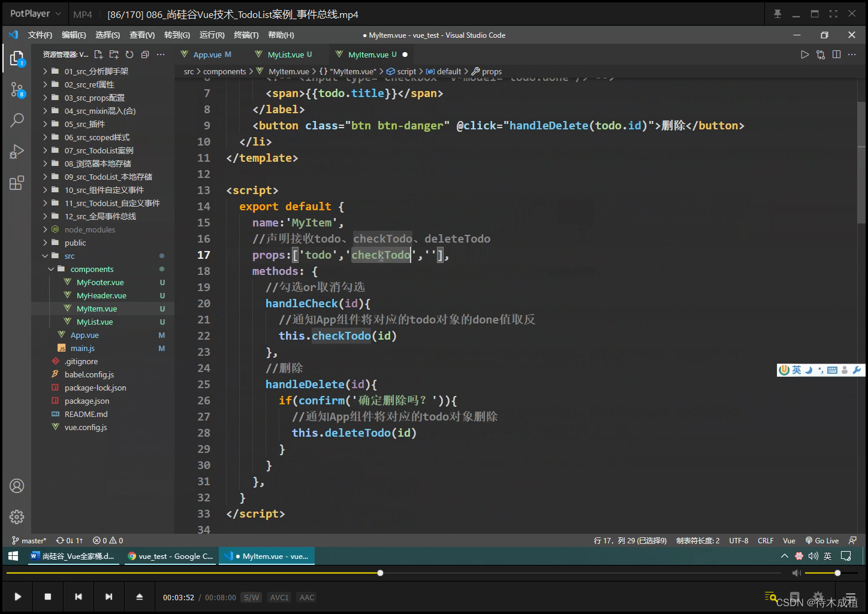Open the Explorer view in activity bar

pos(17,58)
